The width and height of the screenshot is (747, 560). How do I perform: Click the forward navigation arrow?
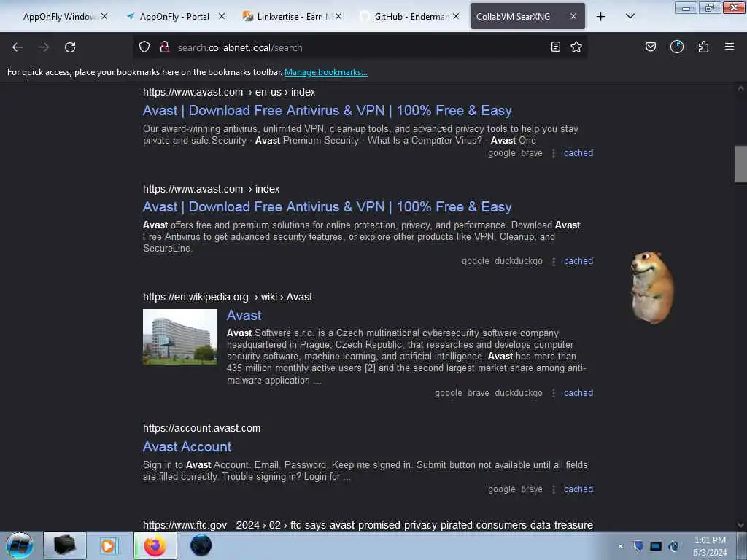[x=43, y=47]
